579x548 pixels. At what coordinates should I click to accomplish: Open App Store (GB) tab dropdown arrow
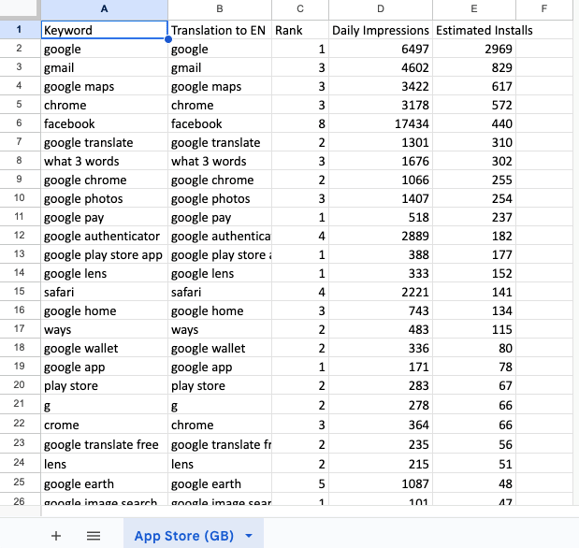click(249, 535)
